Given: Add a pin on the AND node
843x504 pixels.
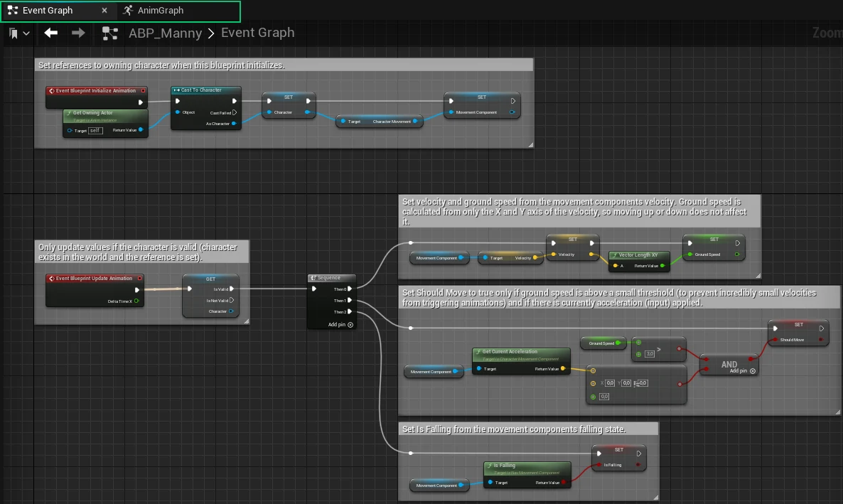Looking at the screenshot, I should pos(752,371).
